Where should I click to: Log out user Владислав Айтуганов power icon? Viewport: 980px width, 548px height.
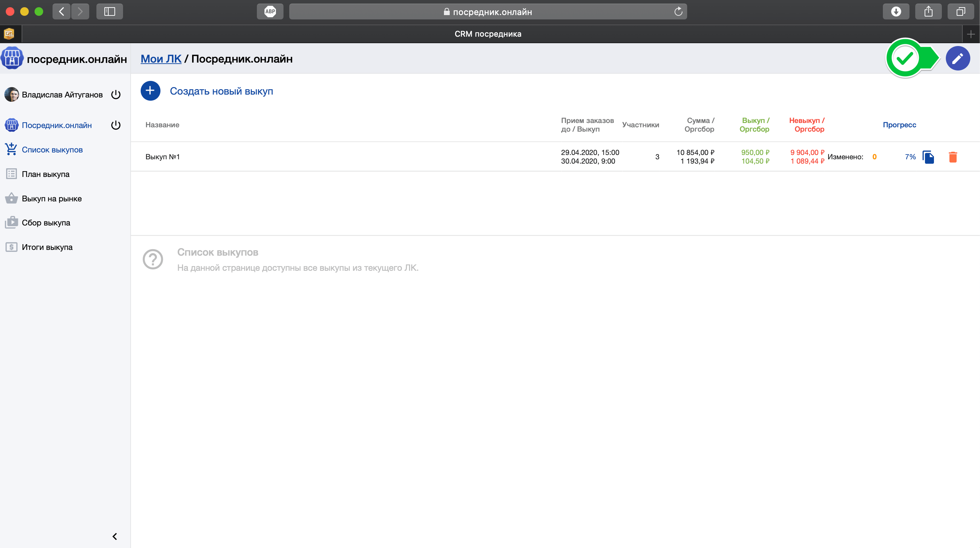tap(115, 95)
